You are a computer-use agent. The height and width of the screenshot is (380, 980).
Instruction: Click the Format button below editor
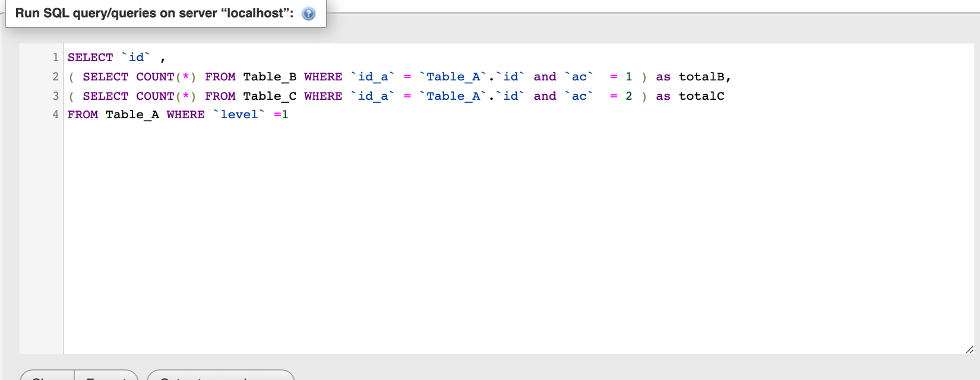(106, 376)
